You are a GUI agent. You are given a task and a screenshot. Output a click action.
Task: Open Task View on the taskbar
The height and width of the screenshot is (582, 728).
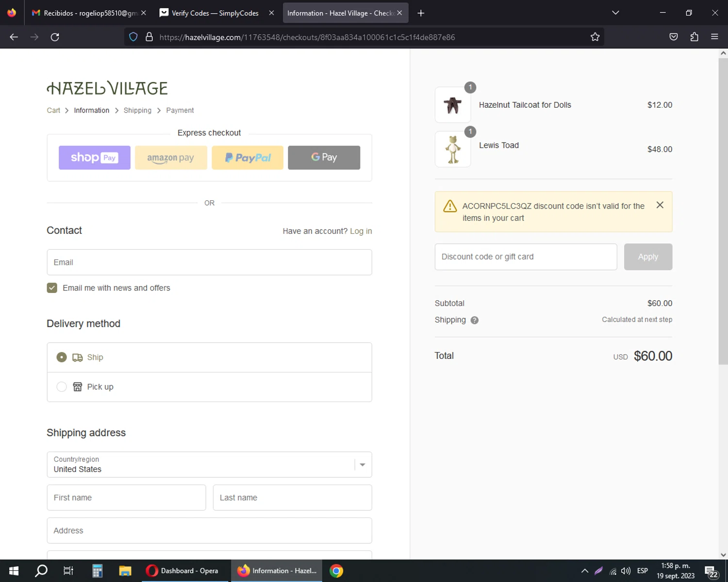point(68,571)
